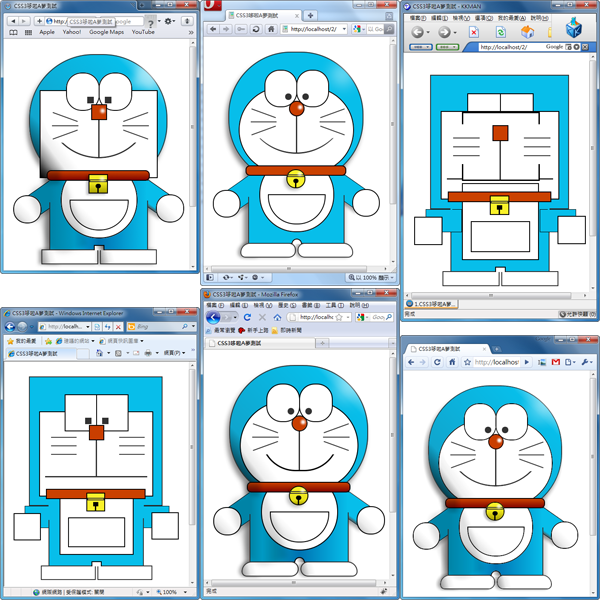Open IE address bar dropdown arrow

[x=88, y=326]
